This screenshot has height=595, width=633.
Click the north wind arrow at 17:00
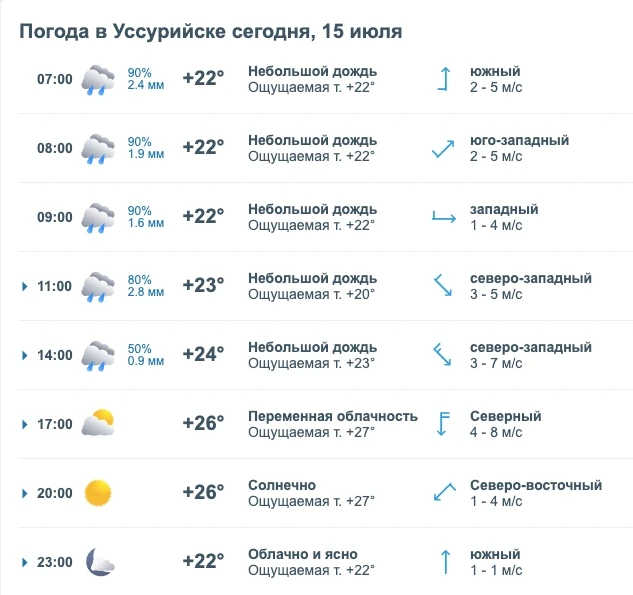point(443,424)
